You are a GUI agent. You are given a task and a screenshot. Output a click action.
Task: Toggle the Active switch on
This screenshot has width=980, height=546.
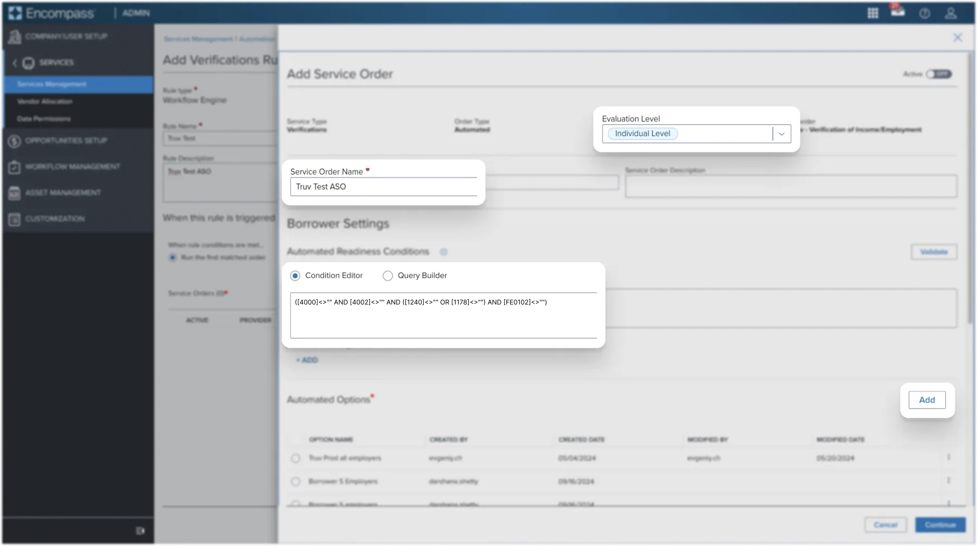tap(938, 74)
